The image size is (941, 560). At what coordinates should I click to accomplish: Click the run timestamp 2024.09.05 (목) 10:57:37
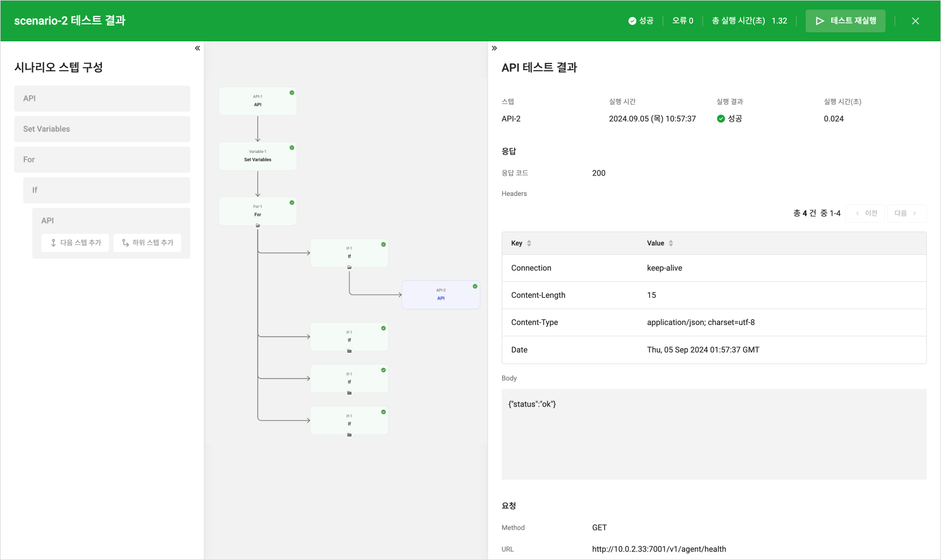pos(652,119)
